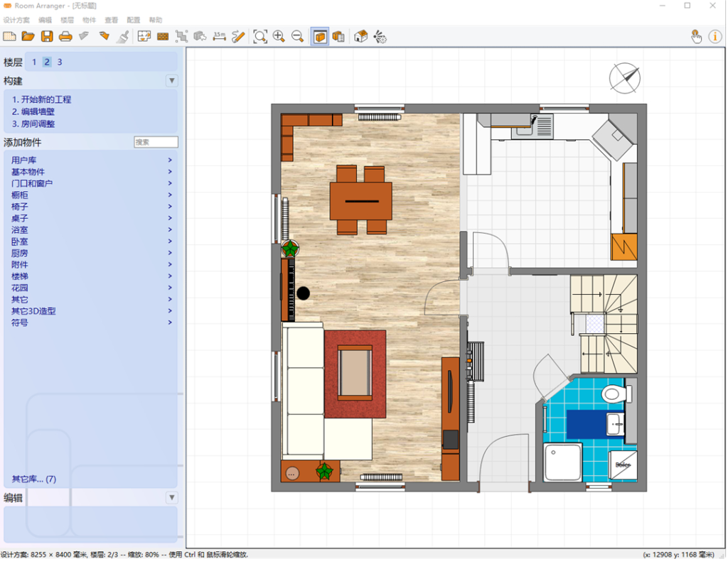
Task: Select the 3.5m measure tool
Action: click(219, 37)
